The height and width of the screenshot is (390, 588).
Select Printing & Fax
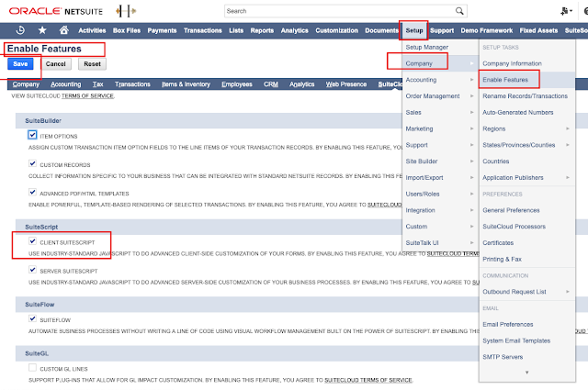pos(502,259)
